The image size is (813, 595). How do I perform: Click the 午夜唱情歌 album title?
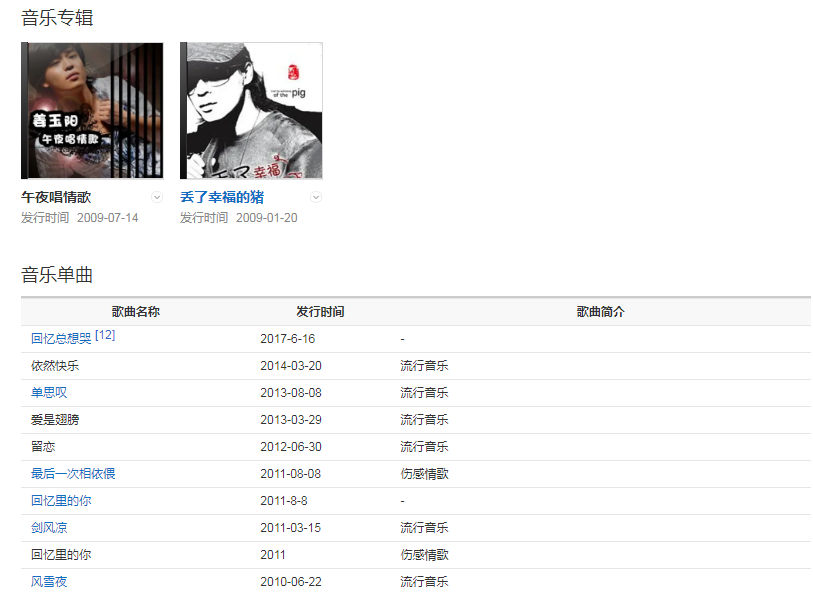click(x=56, y=197)
